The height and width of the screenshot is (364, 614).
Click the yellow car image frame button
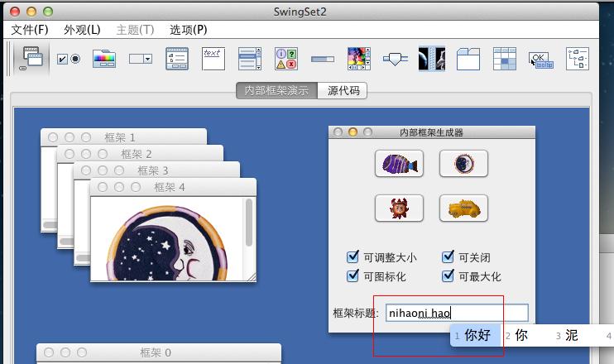[x=463, y=208]
